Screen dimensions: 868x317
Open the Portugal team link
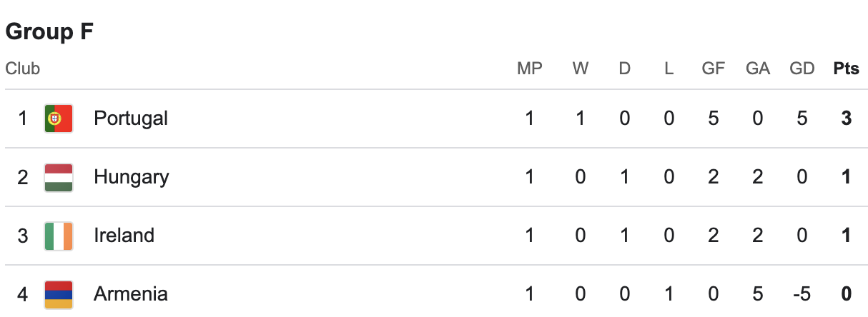[131, 118]
